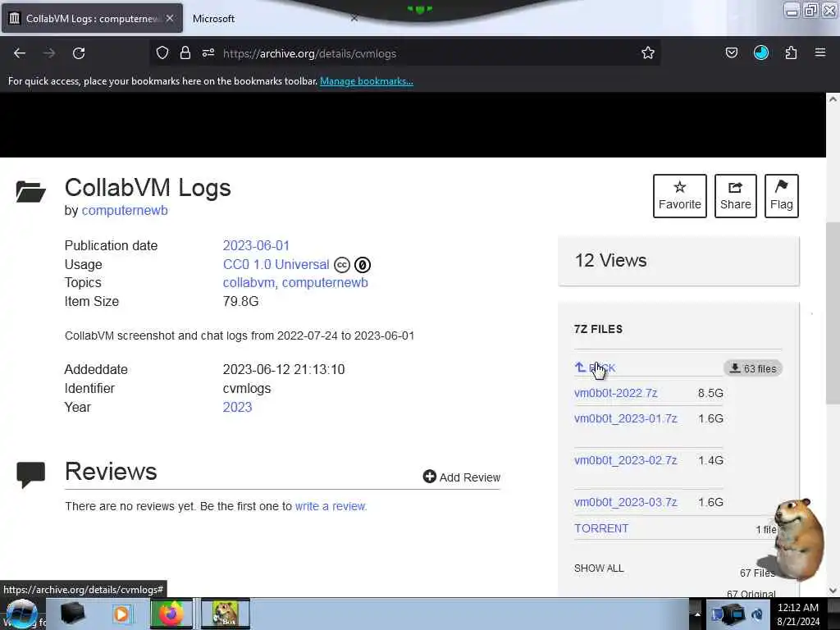Open Firefox from the taskbar

click(171, 614)
